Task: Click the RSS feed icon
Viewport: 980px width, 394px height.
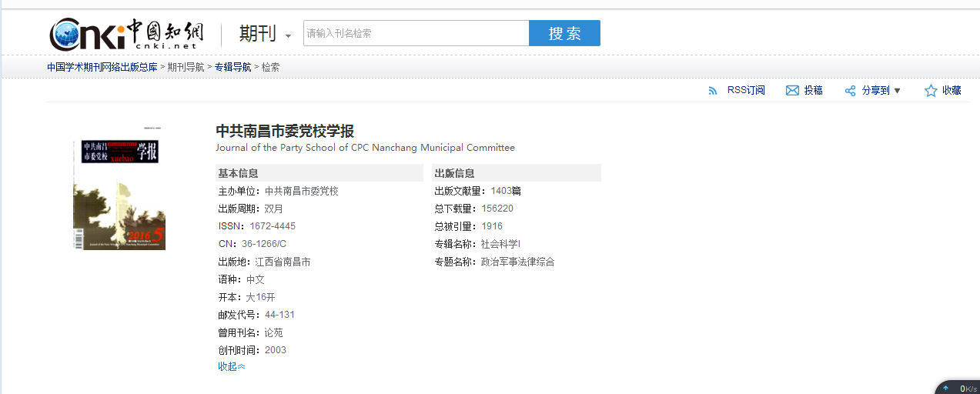Action: click(713, 91)
